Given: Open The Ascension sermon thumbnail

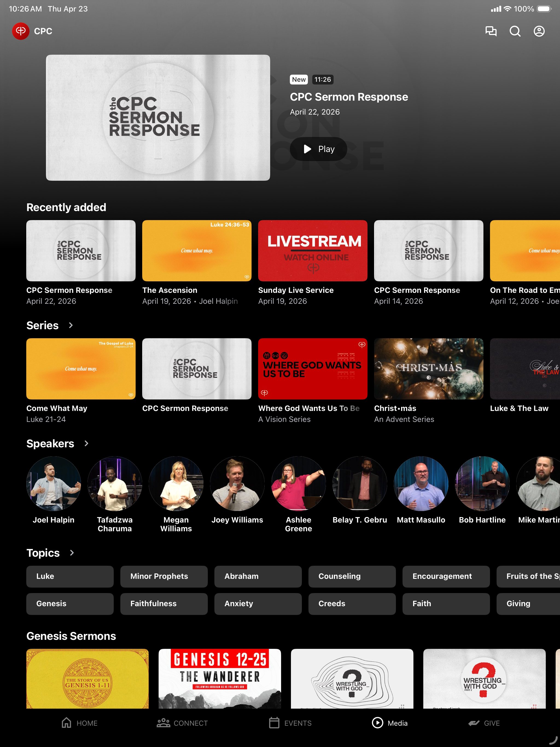Looking at the screenshot, I should click(197, 250).
